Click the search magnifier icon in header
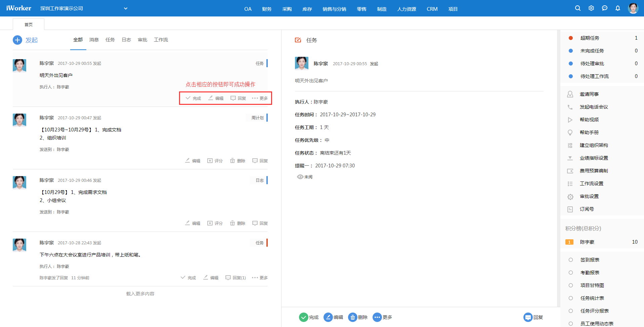The width and height of the screenshot is (644, 327). [x=577, y=8]
